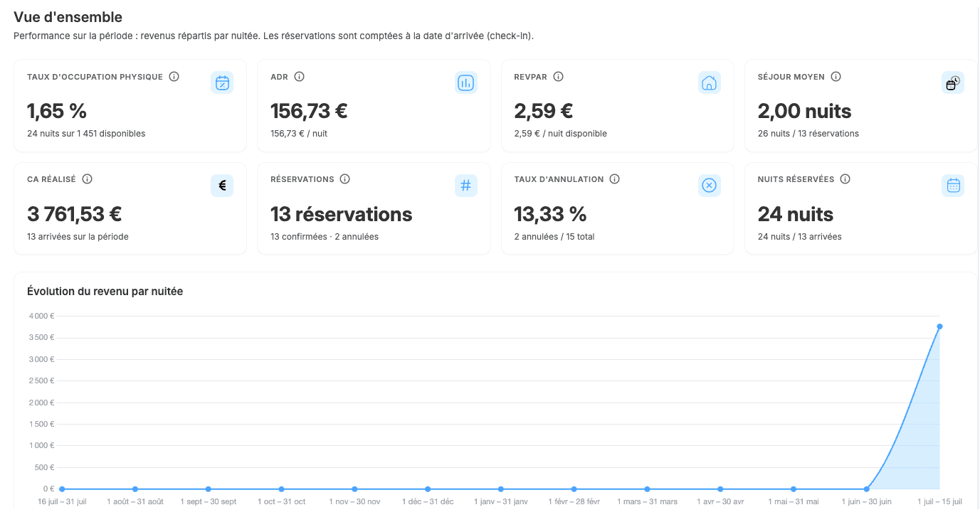Click the x-axis label "1 déc – 31 déc"

point(428,502)
